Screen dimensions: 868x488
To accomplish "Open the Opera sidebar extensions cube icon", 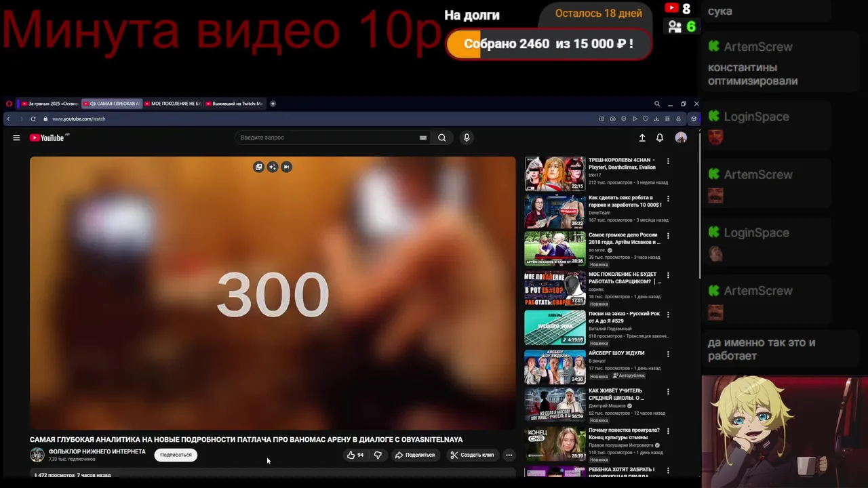I will (x=693, y=119).
